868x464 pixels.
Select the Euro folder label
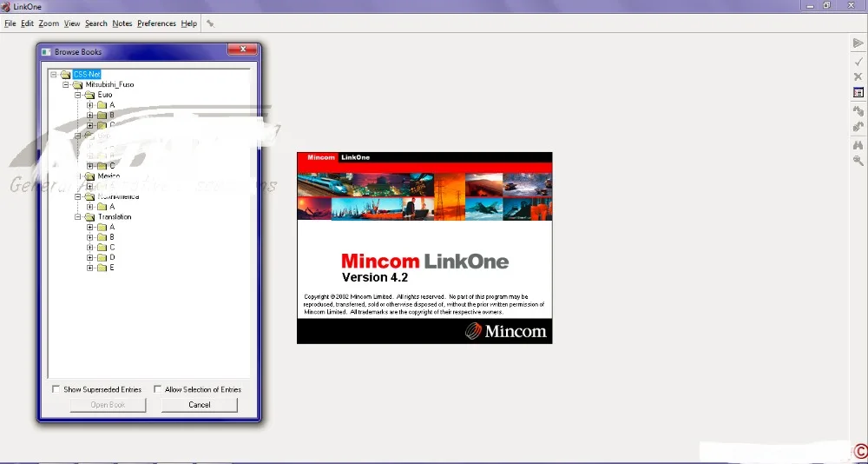point(105,95)
